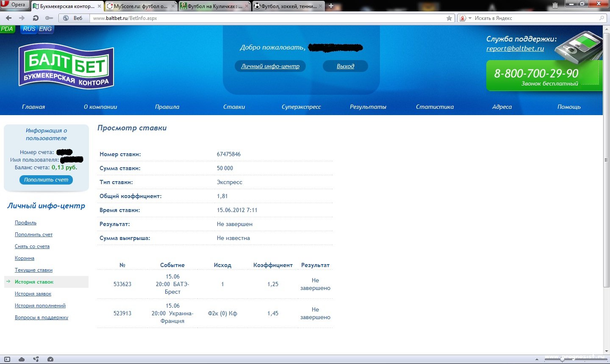This screenshot has height=364, width=610.
Task: Open the new tab plus button
Action: click(331, 6)
